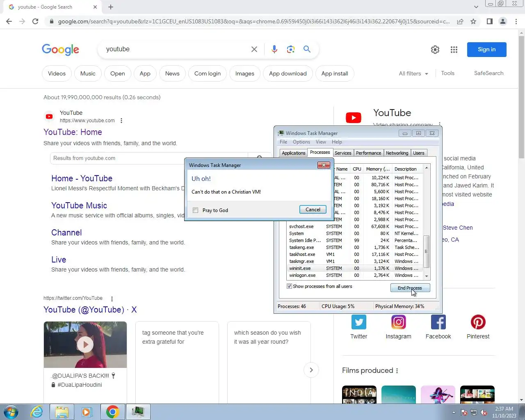Open Windows Media Player on taskbar
Viewport: 525px width, 420px height.
[x=87, y=412]
